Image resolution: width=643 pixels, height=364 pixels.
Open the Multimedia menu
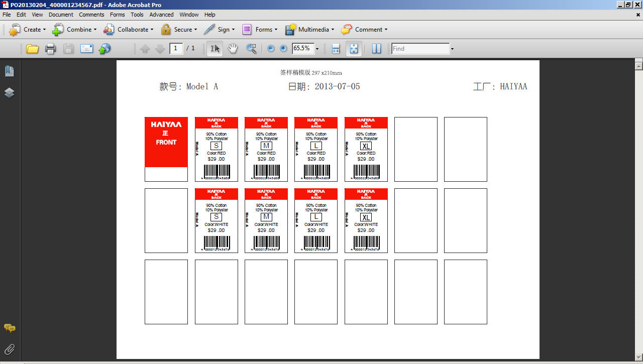click(310, 30)
